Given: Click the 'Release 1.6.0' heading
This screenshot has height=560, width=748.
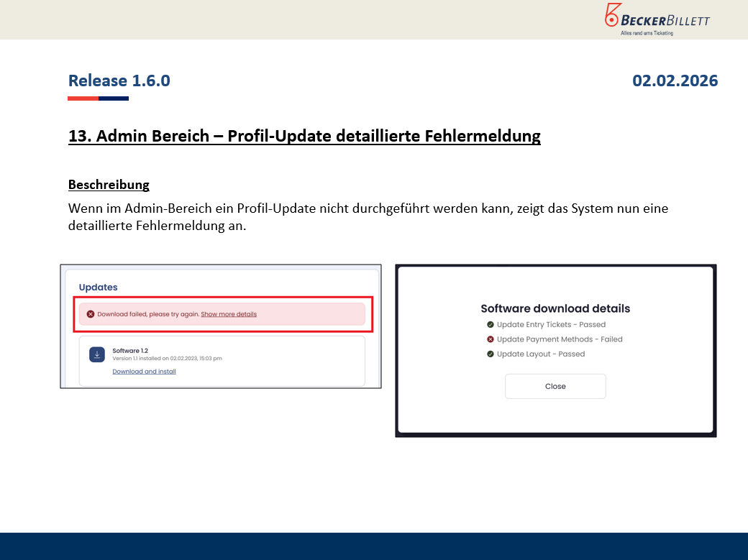Looking at the screenshot, I should 119,81.
